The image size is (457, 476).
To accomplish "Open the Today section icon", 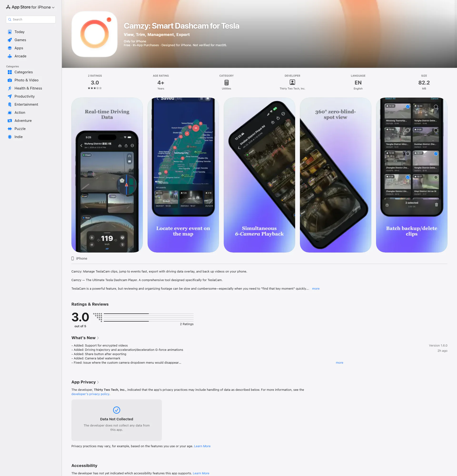I will 10,32.
